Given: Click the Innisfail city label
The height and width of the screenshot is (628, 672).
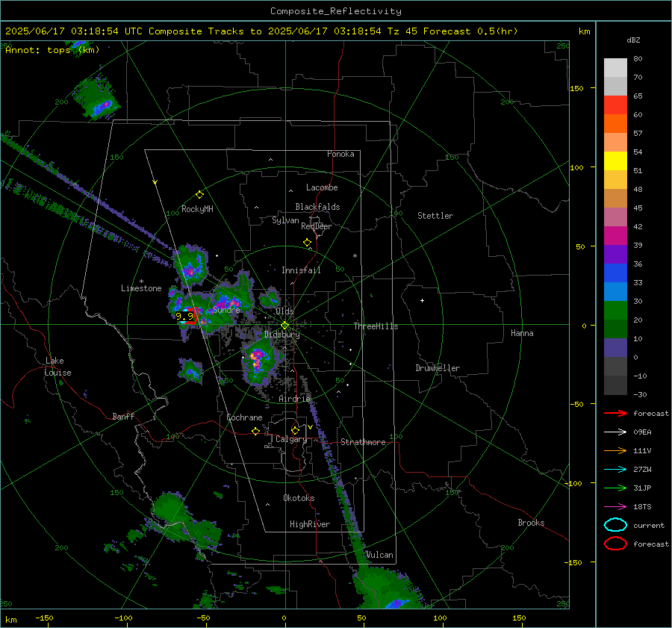Looking at the screenshot, I should [301, 270].
